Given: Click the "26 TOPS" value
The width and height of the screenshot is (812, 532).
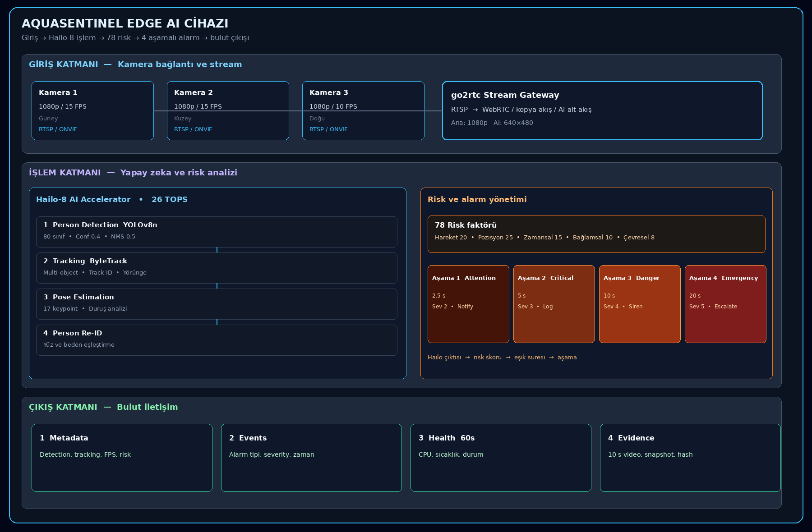Looking at the screenshot, I should pyautogui.click(x=170, y=199).
